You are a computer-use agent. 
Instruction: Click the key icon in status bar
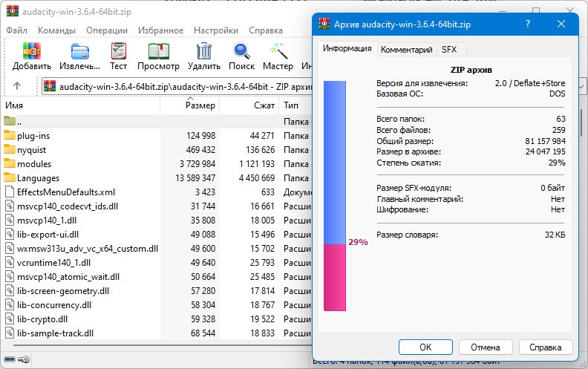coord(24,359)
